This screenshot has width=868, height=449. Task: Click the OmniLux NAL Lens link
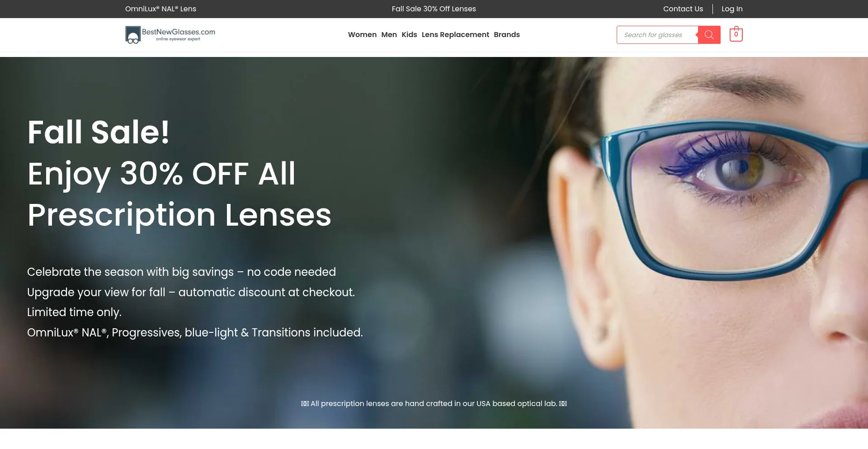[x=160, y=9]
